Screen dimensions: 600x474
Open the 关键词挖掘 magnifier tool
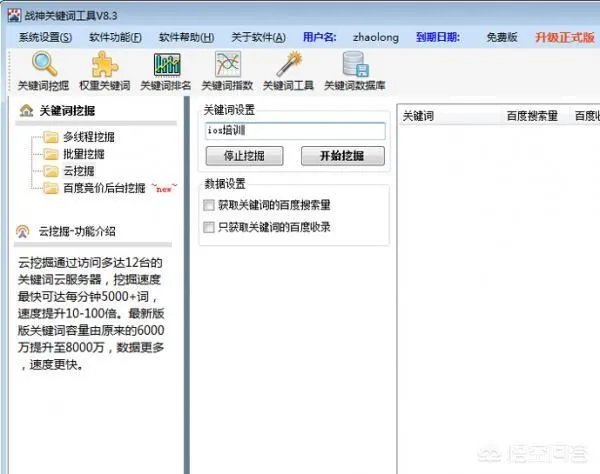point(44,72)
